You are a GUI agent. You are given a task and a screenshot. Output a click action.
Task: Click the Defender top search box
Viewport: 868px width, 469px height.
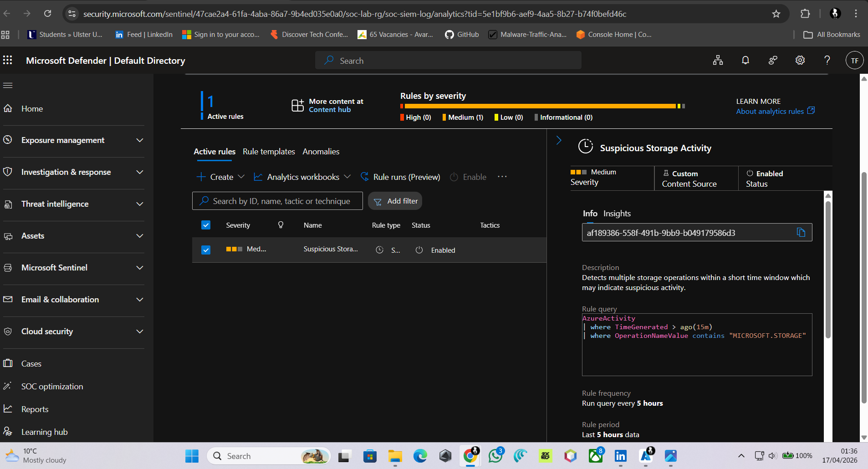click(x=448, y=60)
